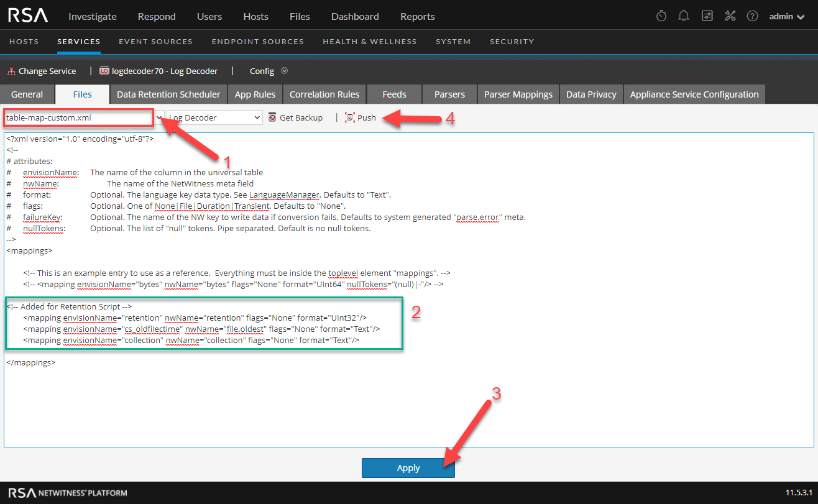Image resolution: width=818 pixels, height=504 pixels.
Task: Select Health & Wellness in the submenu
Action: (369, 42)
